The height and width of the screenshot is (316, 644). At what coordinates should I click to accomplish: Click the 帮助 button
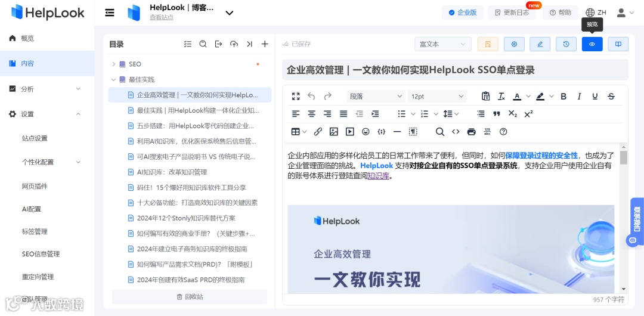(560, 13)
